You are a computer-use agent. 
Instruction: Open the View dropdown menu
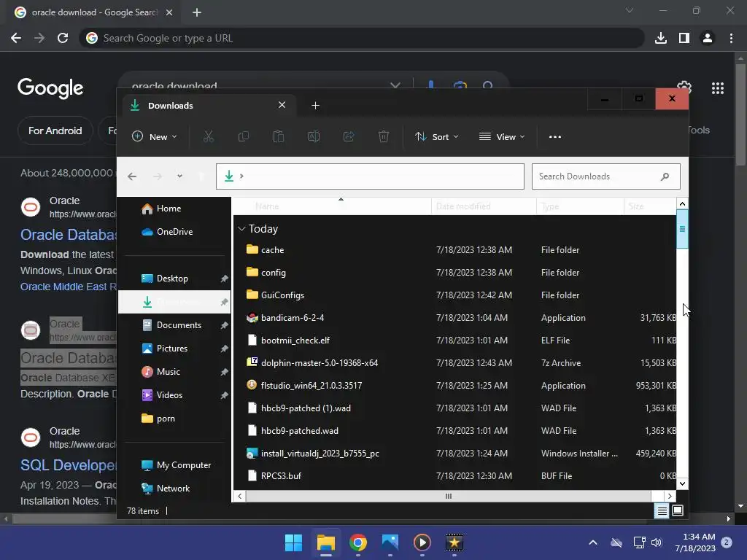pyautogui.click(x=502, y=136)
